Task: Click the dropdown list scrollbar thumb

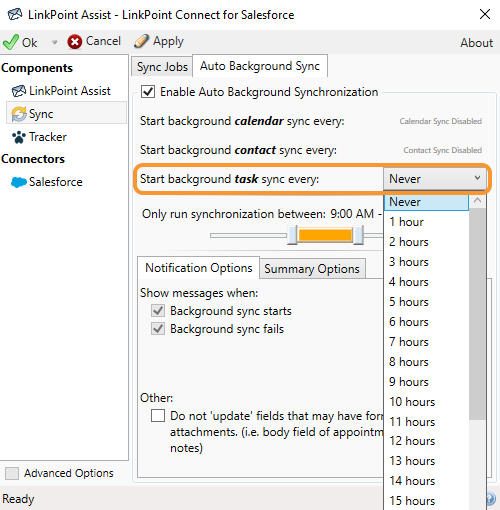Action: [477, 314]
